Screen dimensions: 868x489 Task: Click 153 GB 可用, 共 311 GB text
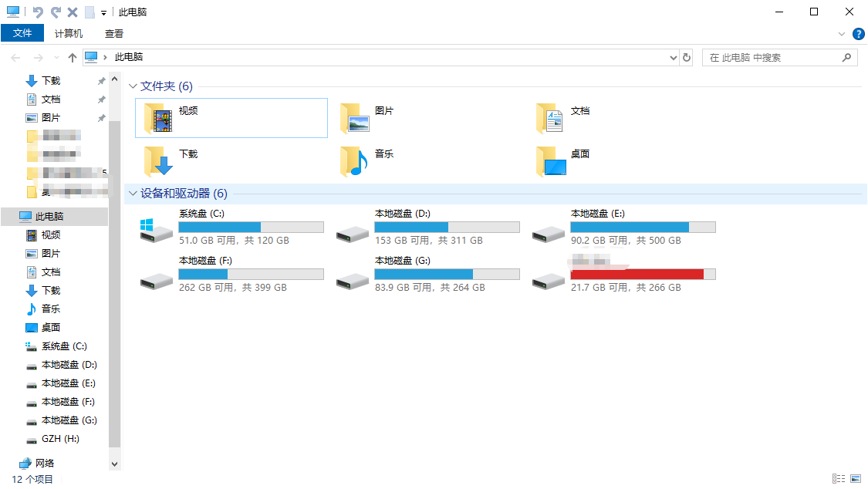(x=428, y=241)
